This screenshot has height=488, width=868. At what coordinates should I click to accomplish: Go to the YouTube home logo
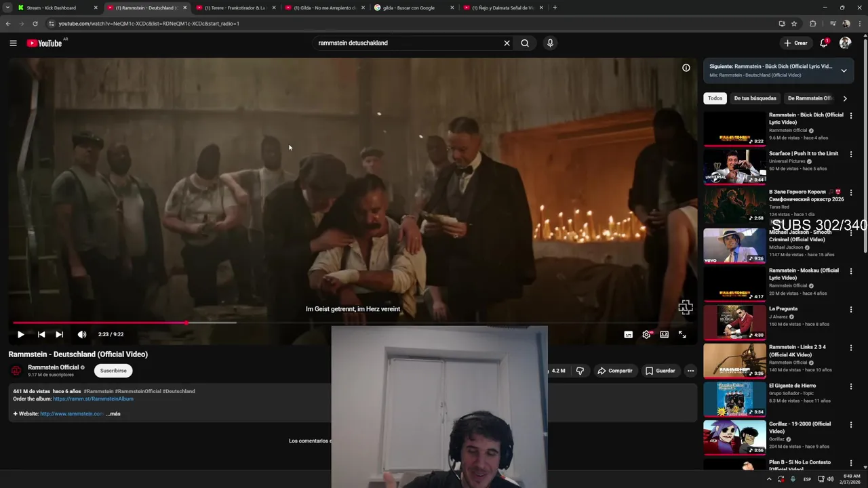[45, 43]
